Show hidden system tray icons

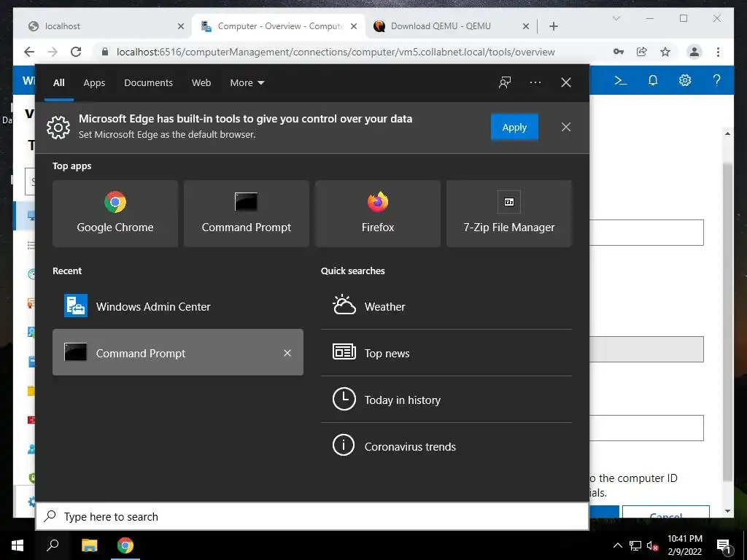[x=617, y=545]
